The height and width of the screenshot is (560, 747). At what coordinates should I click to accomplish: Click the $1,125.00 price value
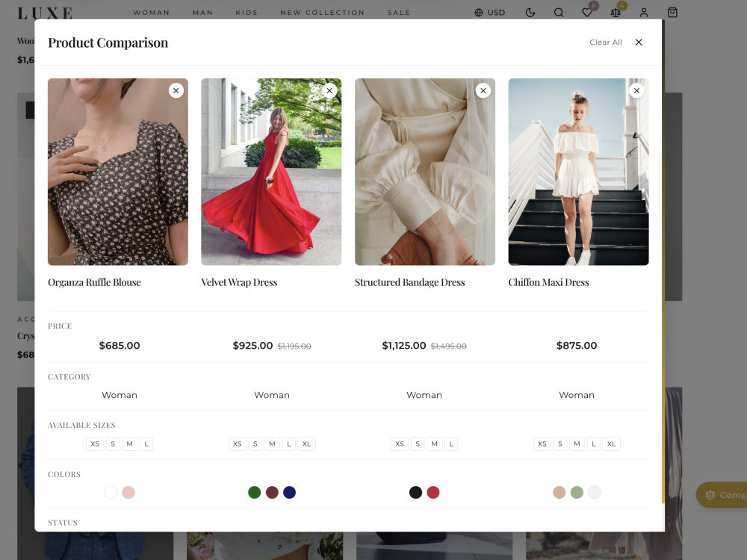(404, 345)
